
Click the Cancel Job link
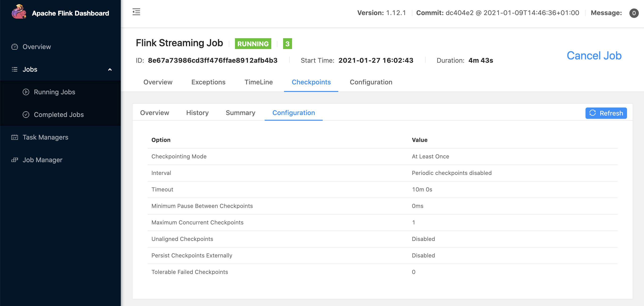click(594, 55)
